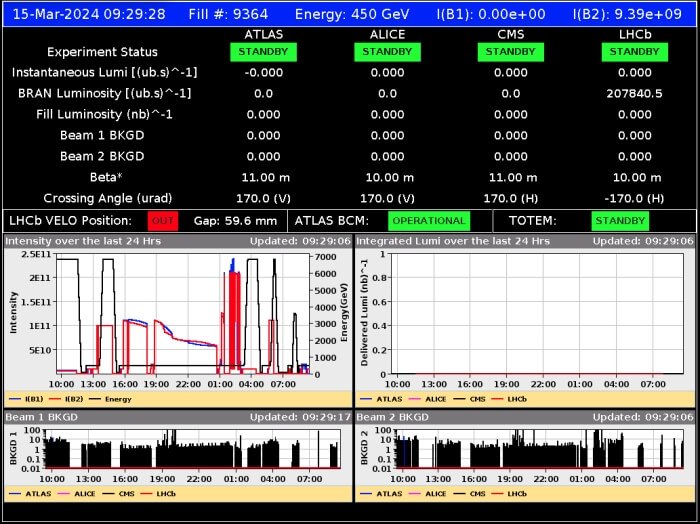Select the 'Integrated Lumi over the last 24 Hrs' title
This screenshot has height=524, width=700.
tap(453, 241)
